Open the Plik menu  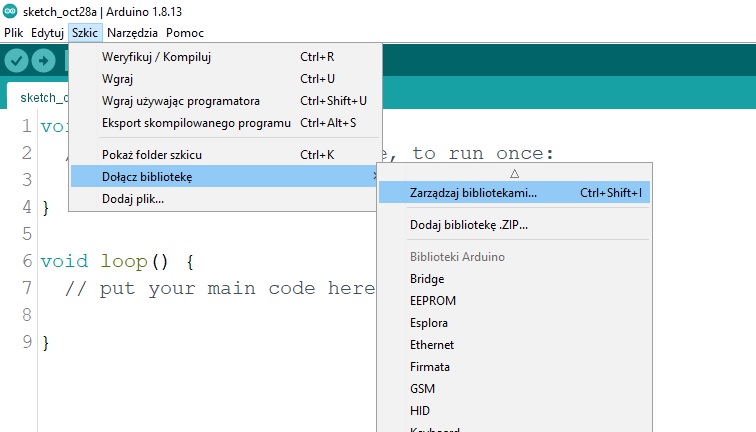tap(14, 32)
